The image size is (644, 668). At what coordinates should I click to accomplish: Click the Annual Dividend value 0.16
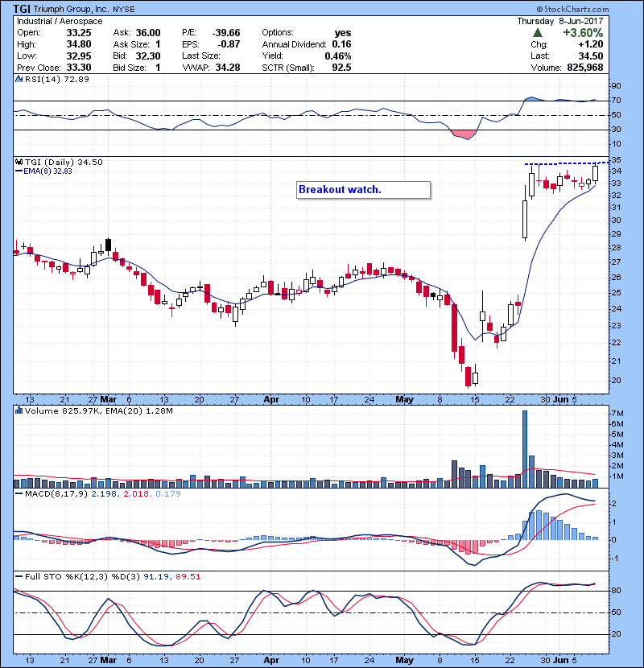click(341, 44)
